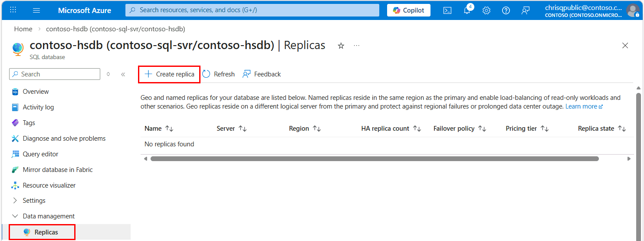Open the Overview menu item

click(x=36, y=92)
